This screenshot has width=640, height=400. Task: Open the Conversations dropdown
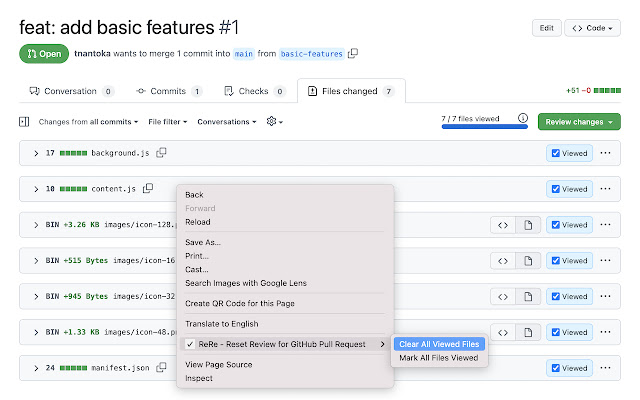227,122
